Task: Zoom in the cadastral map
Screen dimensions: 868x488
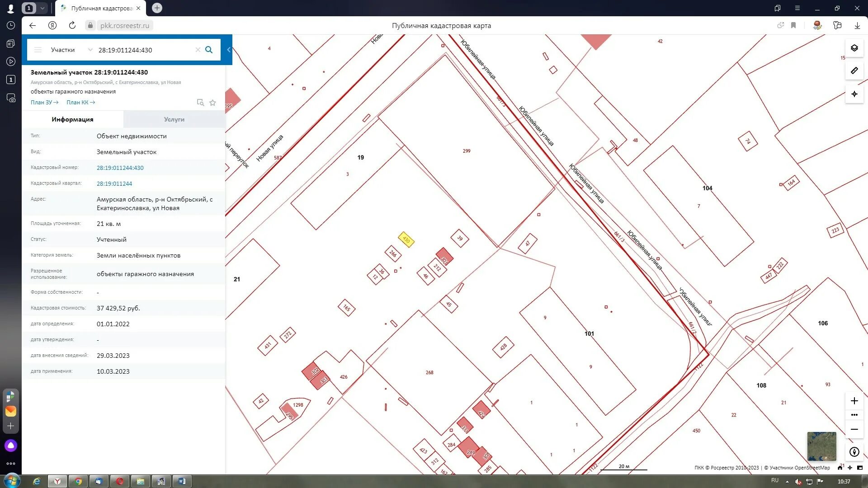Action: click(x=854, y=401)
